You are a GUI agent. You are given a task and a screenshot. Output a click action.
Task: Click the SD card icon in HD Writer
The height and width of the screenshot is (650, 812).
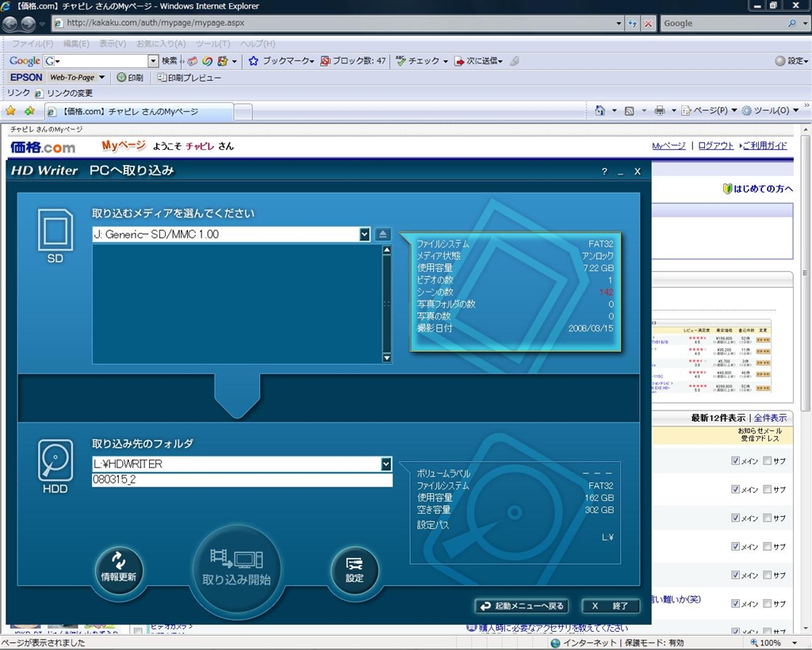click(55, 231)
